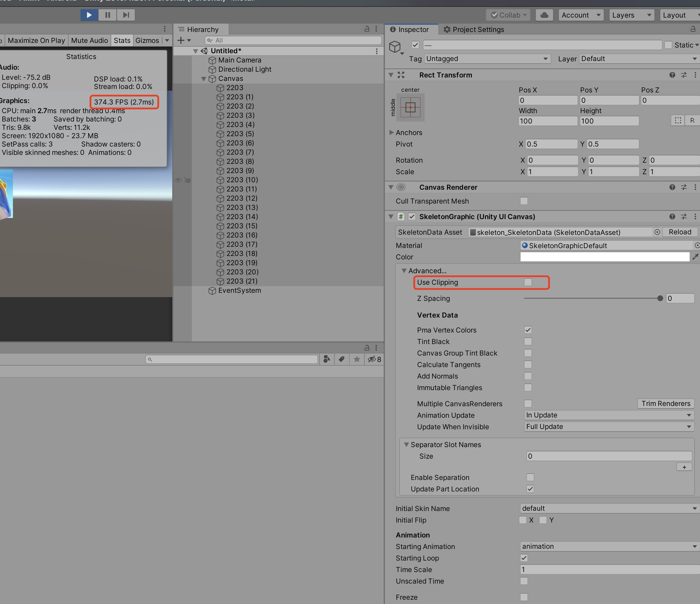Click the eyedropper icon next to Color

coord(696,257)
